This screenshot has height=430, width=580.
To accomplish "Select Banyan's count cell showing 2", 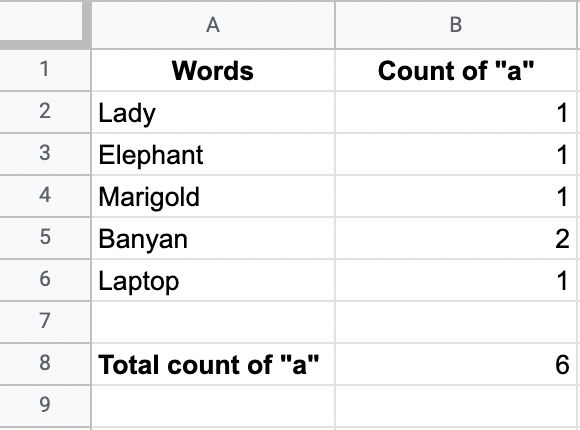I will 456,238.
